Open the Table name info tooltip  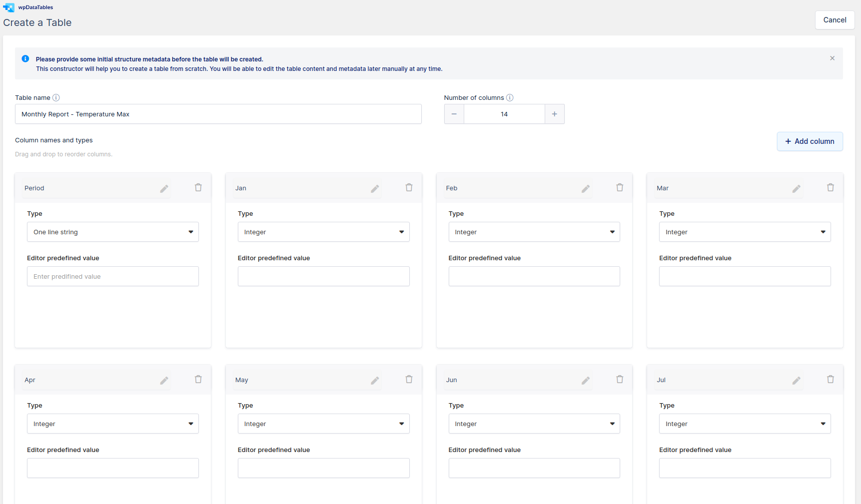pyautogui.click(x=56, y=97)
